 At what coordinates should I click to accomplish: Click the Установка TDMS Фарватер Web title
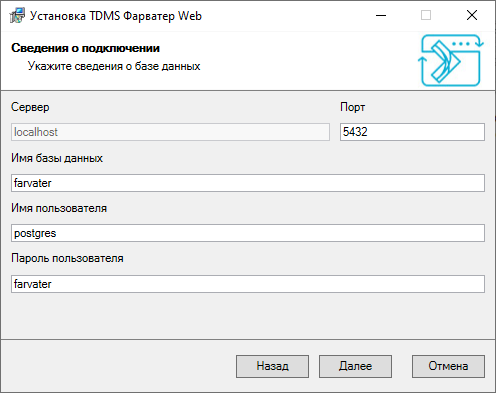point(116,16)
